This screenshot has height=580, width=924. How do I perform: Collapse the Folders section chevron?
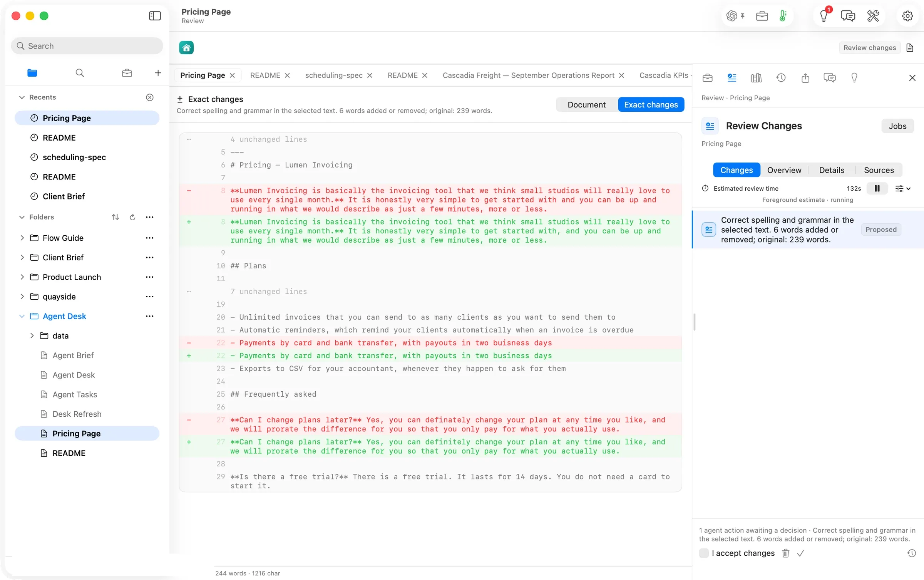(22, 217)
